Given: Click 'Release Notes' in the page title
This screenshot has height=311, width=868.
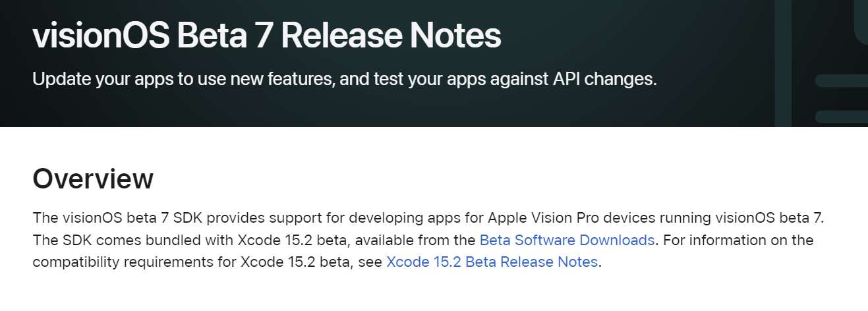Looking at the screenshot, I should pos(391,37).
